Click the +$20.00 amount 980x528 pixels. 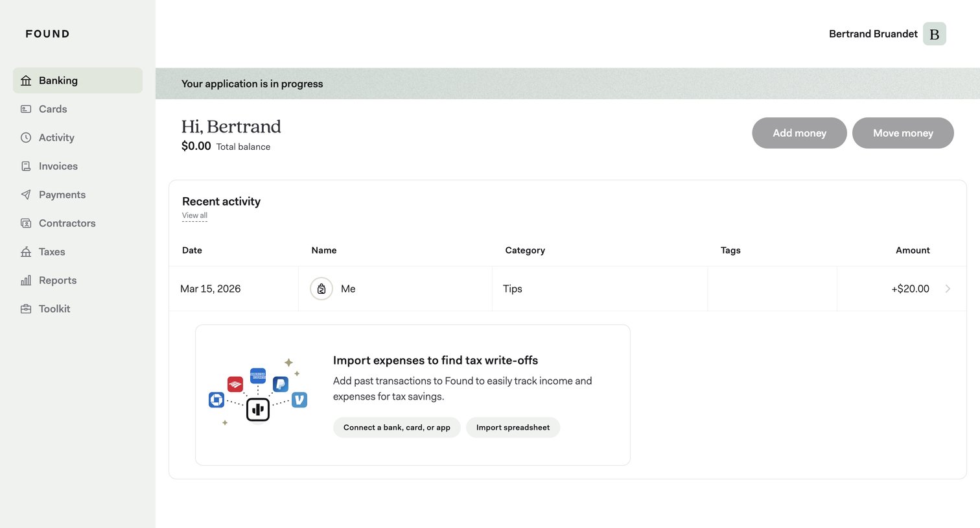pos(910,289)
